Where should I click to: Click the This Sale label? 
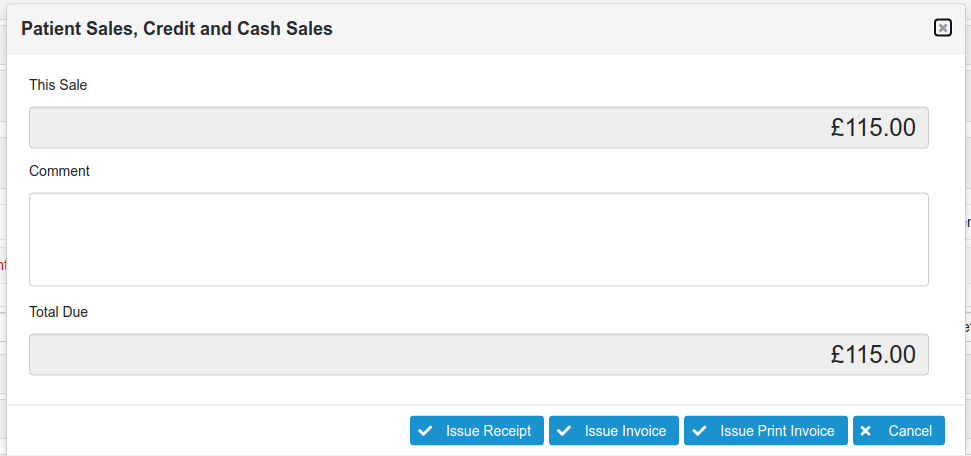[x=58, y=85]
